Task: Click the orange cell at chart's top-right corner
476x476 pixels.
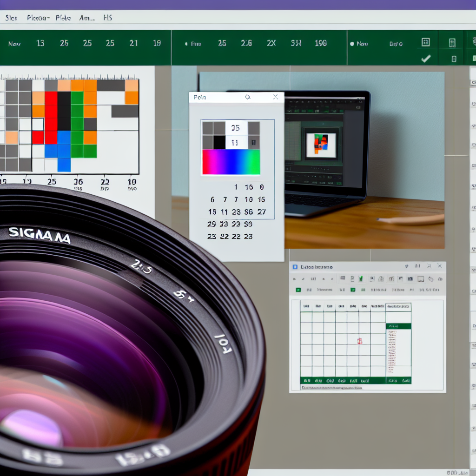Action: pos(132,86)
